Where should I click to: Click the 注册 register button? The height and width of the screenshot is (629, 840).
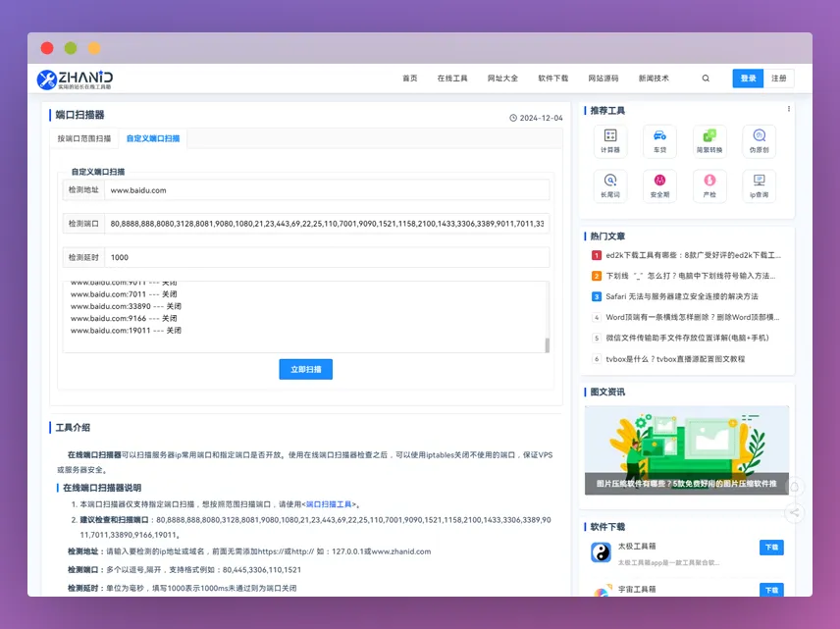[x=780, y=78]
